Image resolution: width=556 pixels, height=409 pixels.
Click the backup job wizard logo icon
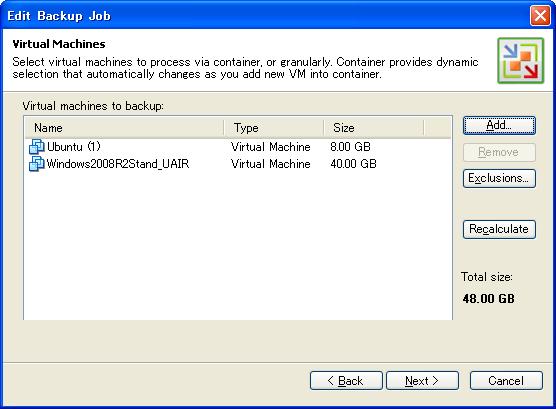click(x=520, y=61)
